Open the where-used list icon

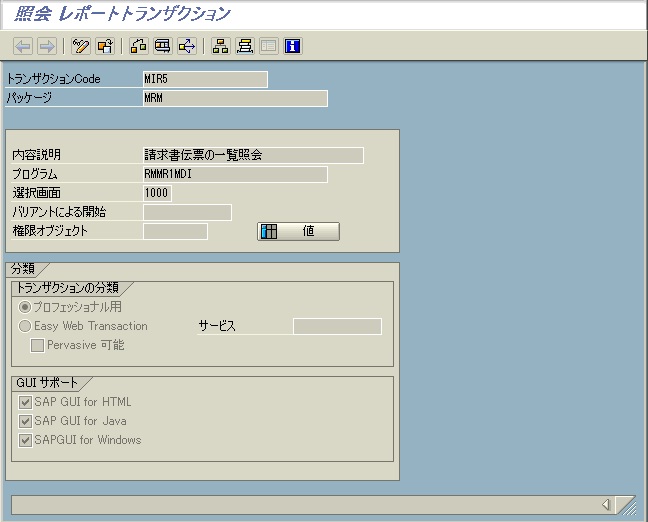click(162, 46)
